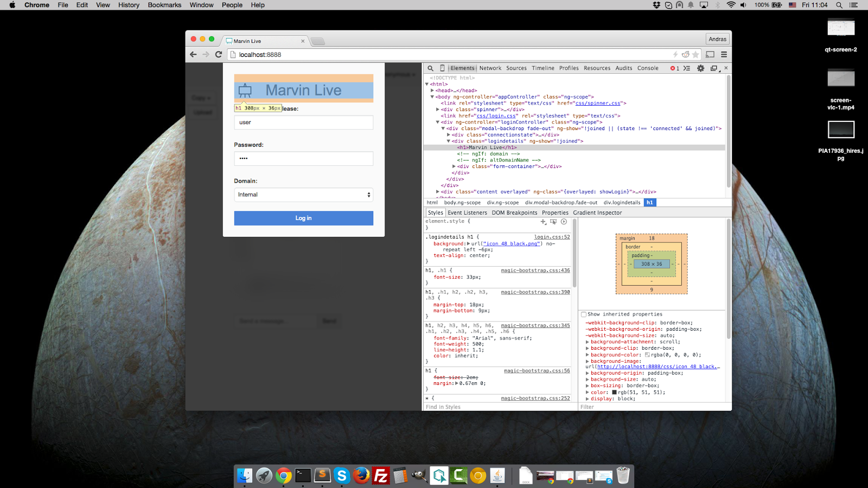
Task: Open the search panel in DevTools
Action: pos(430,68)
